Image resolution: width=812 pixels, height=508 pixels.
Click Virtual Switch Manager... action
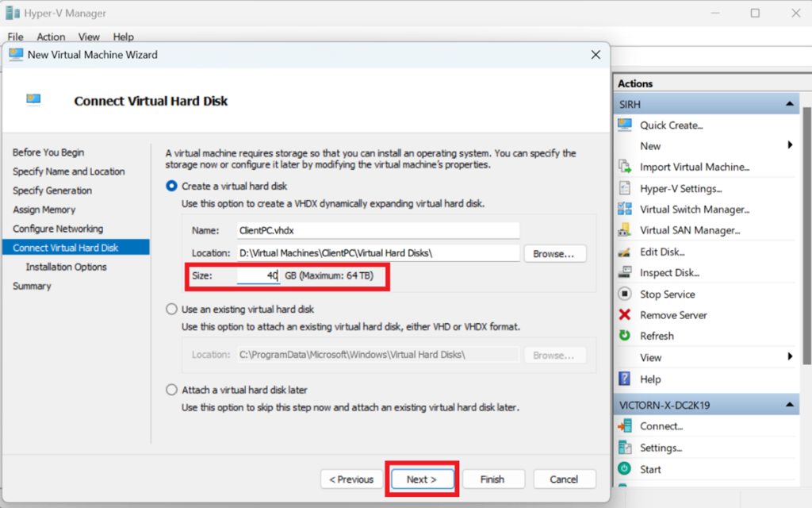pos(695,210)
